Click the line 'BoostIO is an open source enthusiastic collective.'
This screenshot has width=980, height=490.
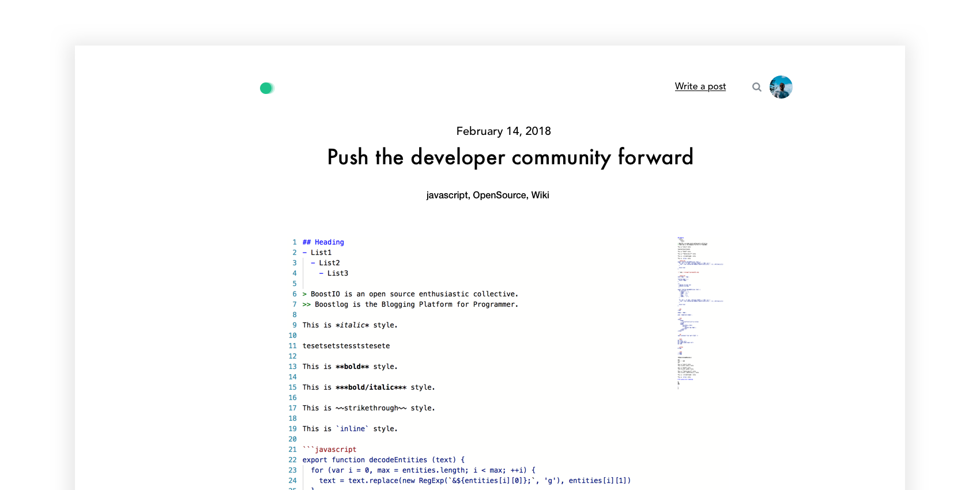click(x=410, y=294)
